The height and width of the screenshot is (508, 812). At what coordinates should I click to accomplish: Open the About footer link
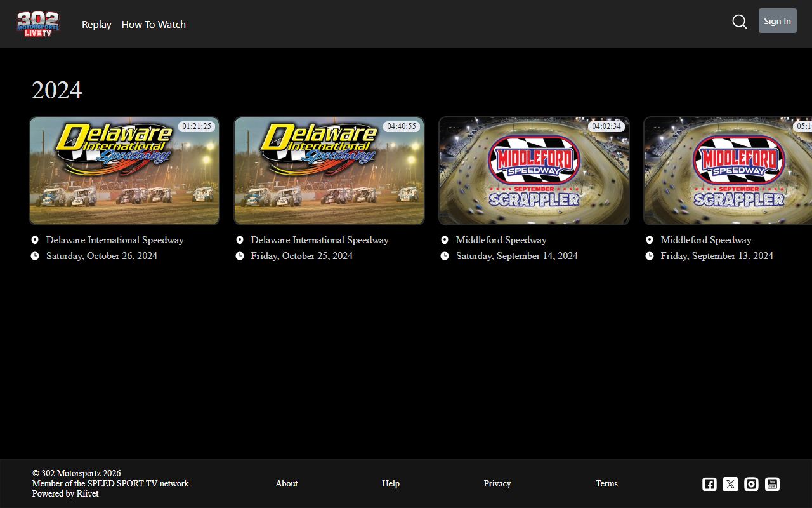coord(287,483)
